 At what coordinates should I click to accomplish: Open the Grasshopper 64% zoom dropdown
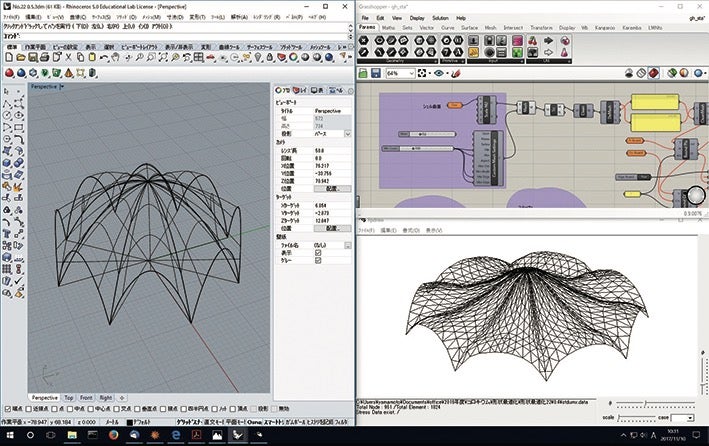411,73
